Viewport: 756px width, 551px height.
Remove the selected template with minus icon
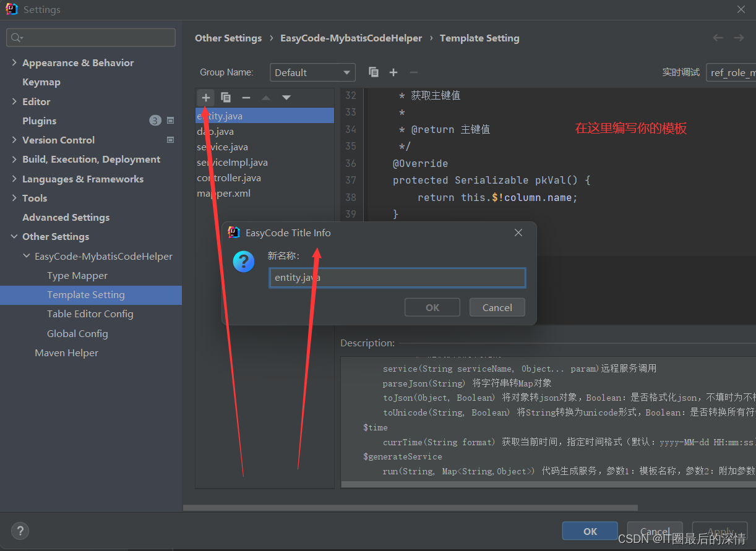pos(246,97)
